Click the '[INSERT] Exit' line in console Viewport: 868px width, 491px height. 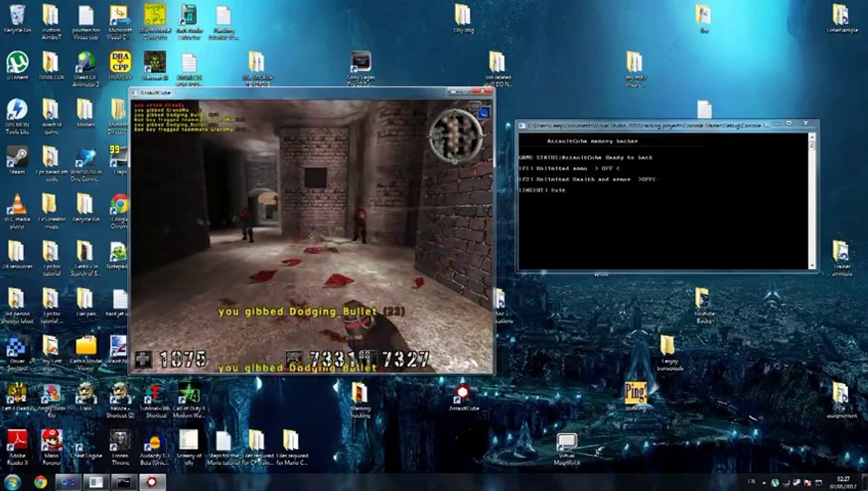542,190
